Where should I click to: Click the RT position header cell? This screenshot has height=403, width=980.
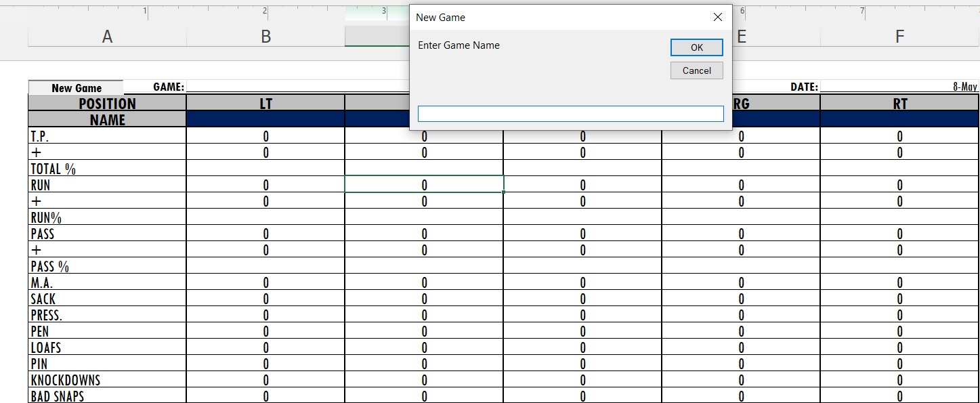tap(899, 103)
